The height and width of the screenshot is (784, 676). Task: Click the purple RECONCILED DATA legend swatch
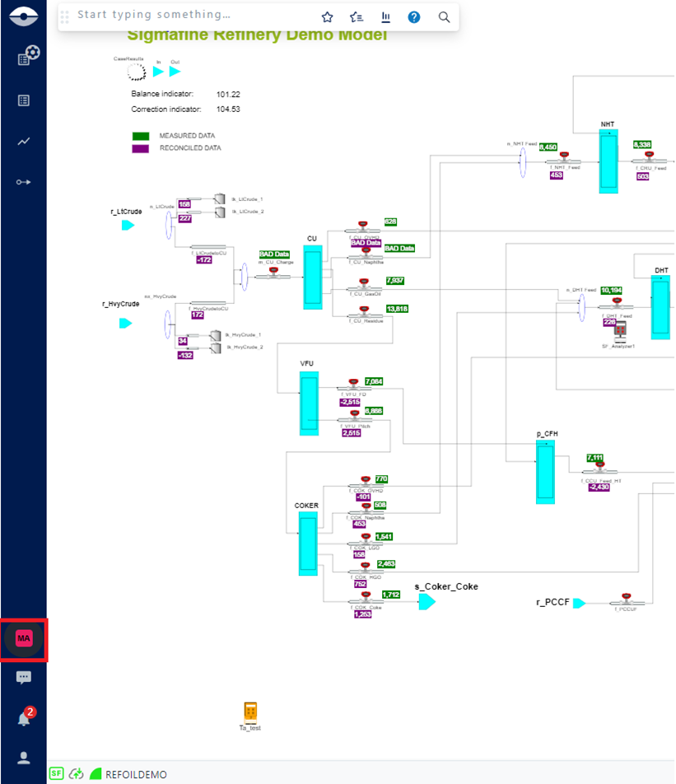[x=141, y=148]
